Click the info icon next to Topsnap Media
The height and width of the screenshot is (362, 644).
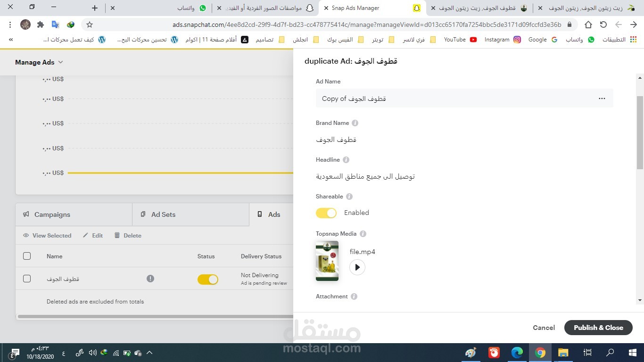[x=363, y=234]
